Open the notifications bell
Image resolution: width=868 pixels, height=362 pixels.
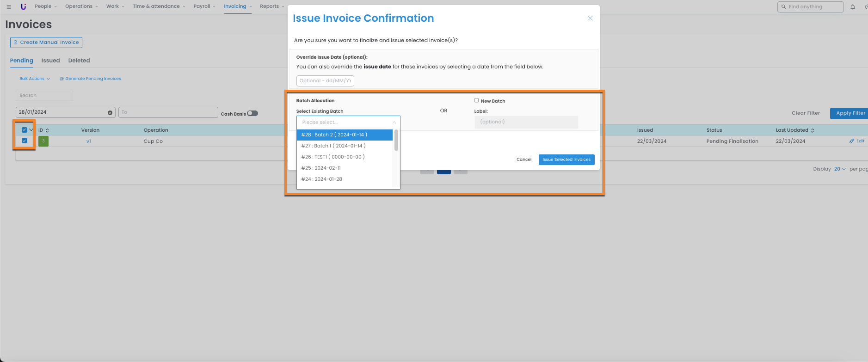pyautogui.click(x=852, y=7)
